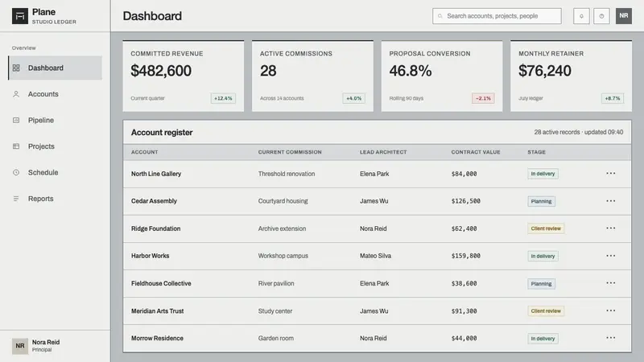Image resolution: width=644 pixels, height=362 pixels.
Task: Sort by Lead Architect column header
Action: pos(383,152)
